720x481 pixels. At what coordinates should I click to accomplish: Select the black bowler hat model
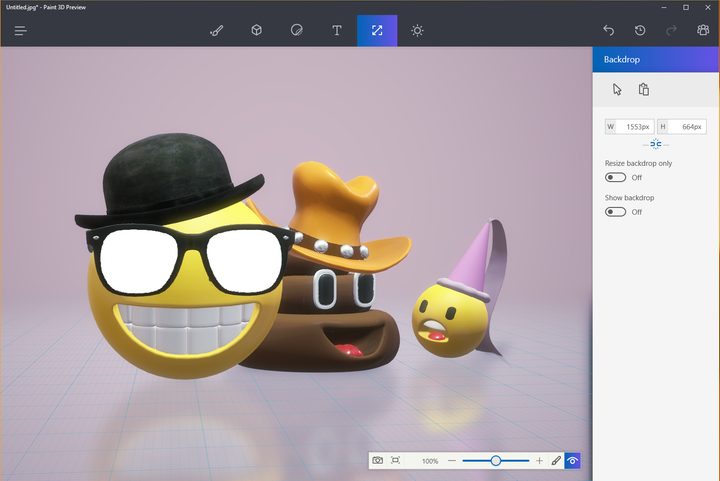[x=168, y=179]
